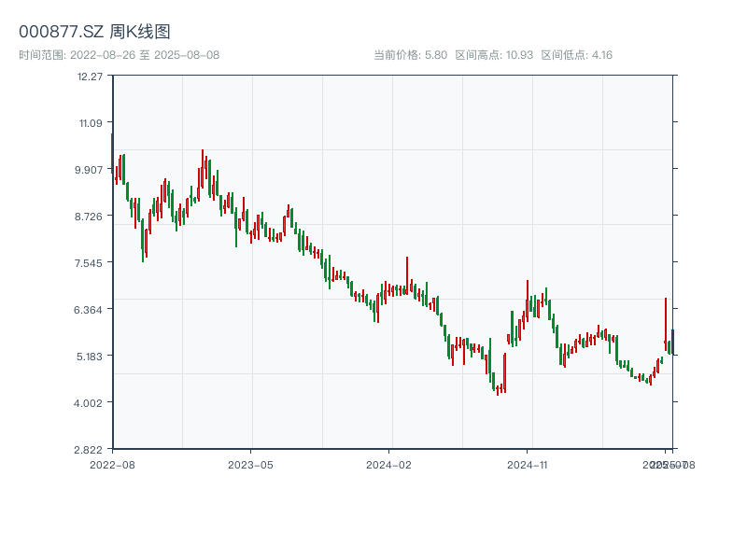Select the 7.545 price level label

pos(90,262)
